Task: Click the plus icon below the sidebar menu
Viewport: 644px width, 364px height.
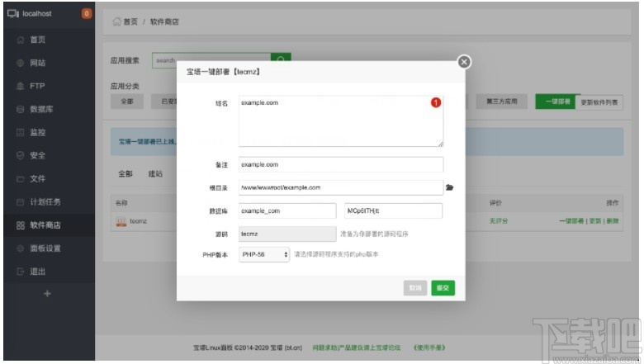Action: coord(47,294)
